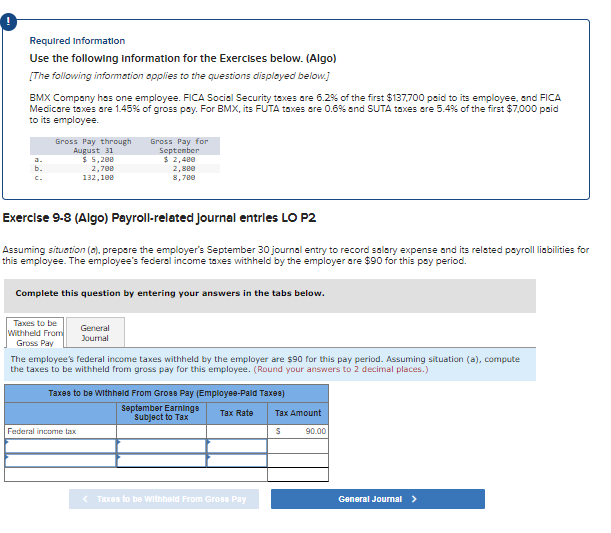
Task: Click the second-row Tax Amount cell
Action: (x=298, y=446)
